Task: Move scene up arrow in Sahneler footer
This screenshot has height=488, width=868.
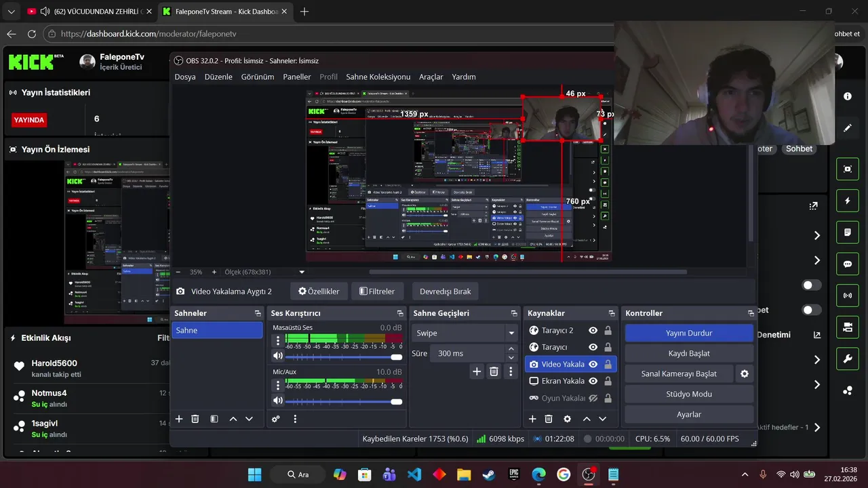Action: pos(233,419)
